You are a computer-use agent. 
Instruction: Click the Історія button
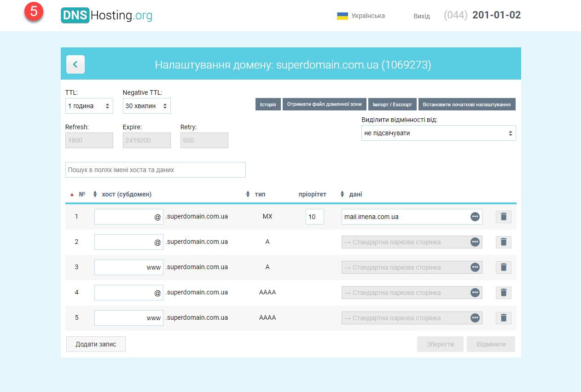coord(268,104)
